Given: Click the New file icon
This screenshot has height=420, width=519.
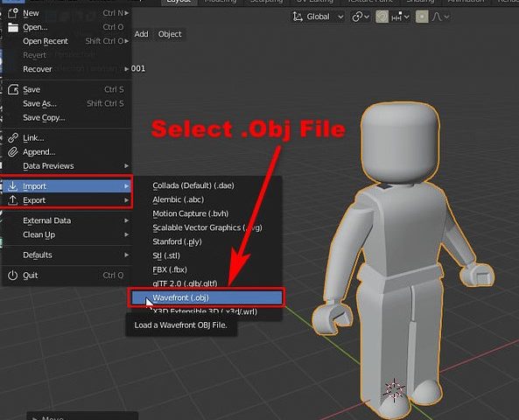Looking at the screenshot, I should [13, 13].
